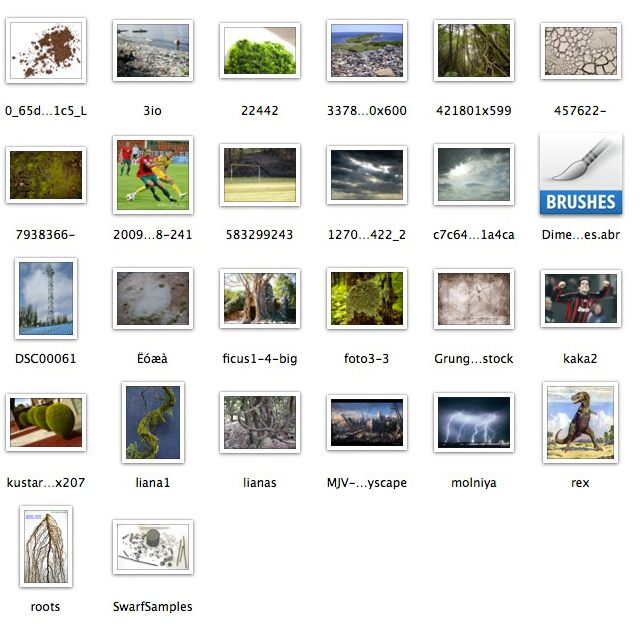Viewport: 644px width, 630px height.
Task: Select the 457622- cracked earth texture
Action: tap(580, 50)
